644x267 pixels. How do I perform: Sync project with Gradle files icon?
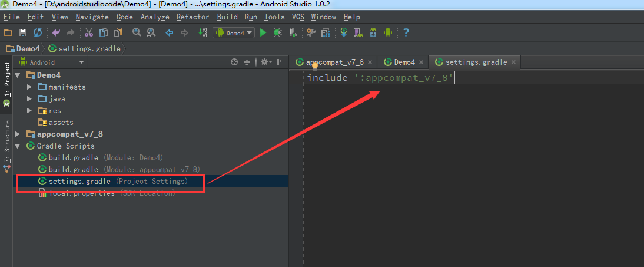pyautogui.click(x=344, y=32)
